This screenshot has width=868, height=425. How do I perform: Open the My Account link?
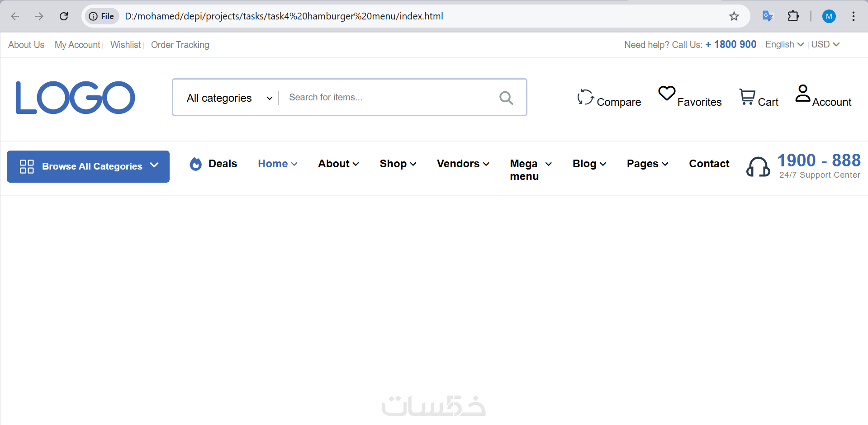click(77, 45)
